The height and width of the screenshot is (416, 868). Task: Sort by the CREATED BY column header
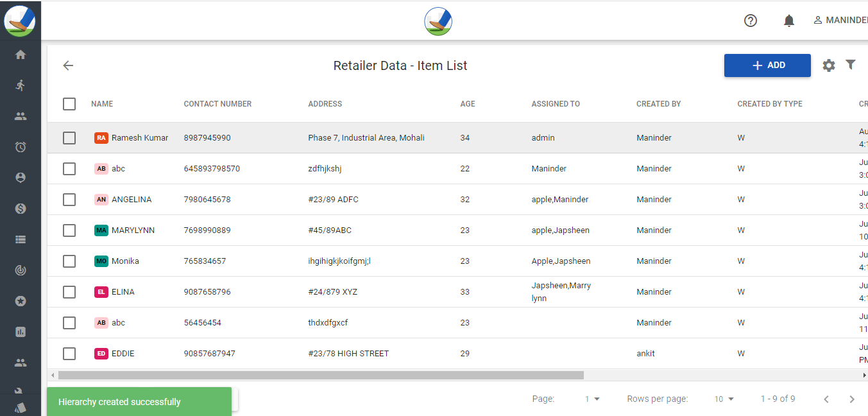[x=659, y=104]
